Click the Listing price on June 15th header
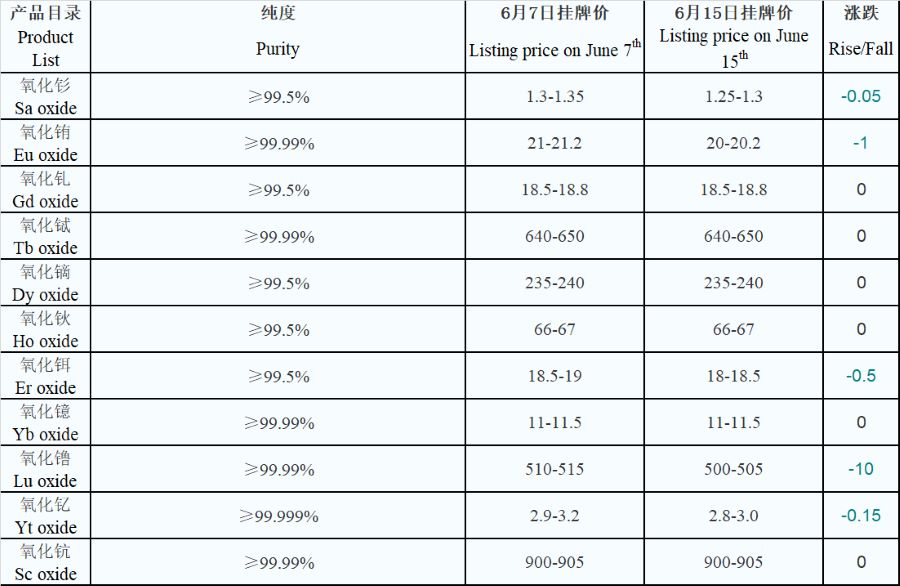 point(734,36)
